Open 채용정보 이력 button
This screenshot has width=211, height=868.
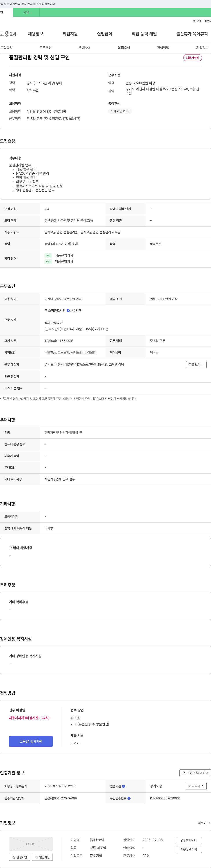coord(189,849)
